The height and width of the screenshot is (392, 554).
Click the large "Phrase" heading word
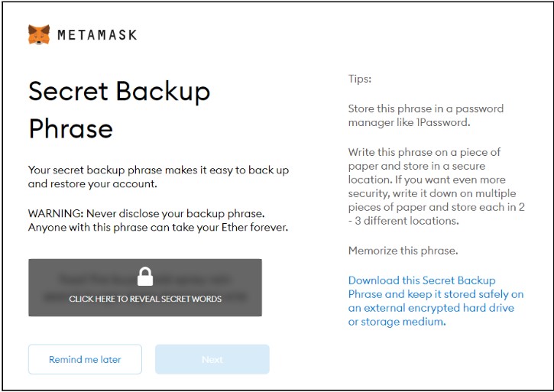[70, 128]
